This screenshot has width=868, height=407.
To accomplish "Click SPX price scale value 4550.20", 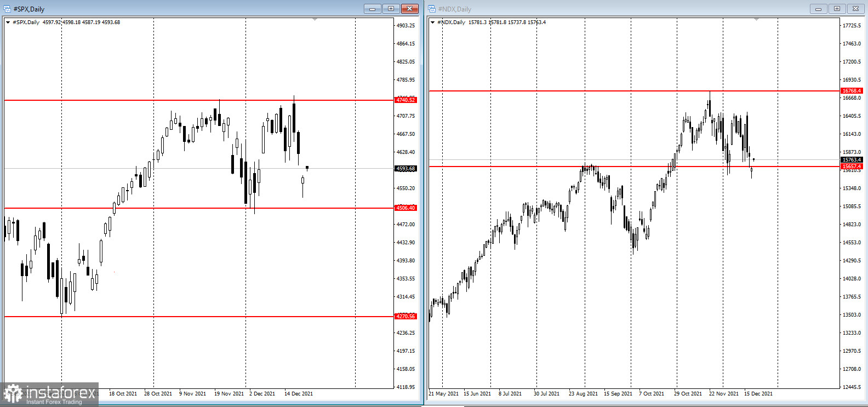I will pyautogui.click(x=406, y=188).
